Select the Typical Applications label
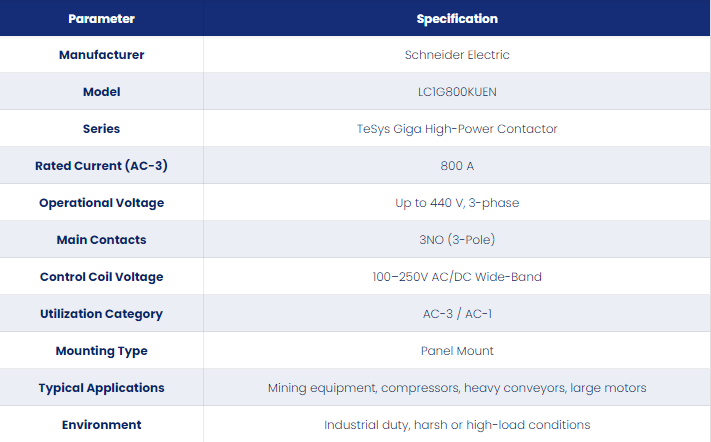Viewport: 711px width, 442px height. (102, 388)
